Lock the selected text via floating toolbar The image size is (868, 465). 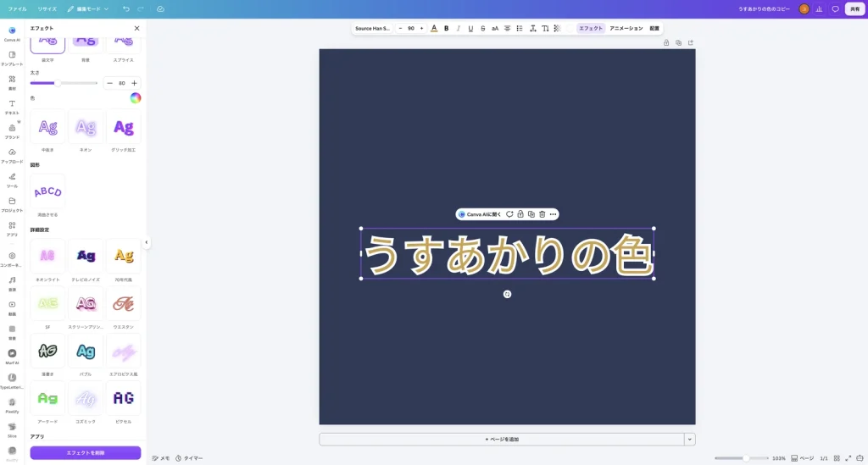pyautogui.click(x=520, y=214)
